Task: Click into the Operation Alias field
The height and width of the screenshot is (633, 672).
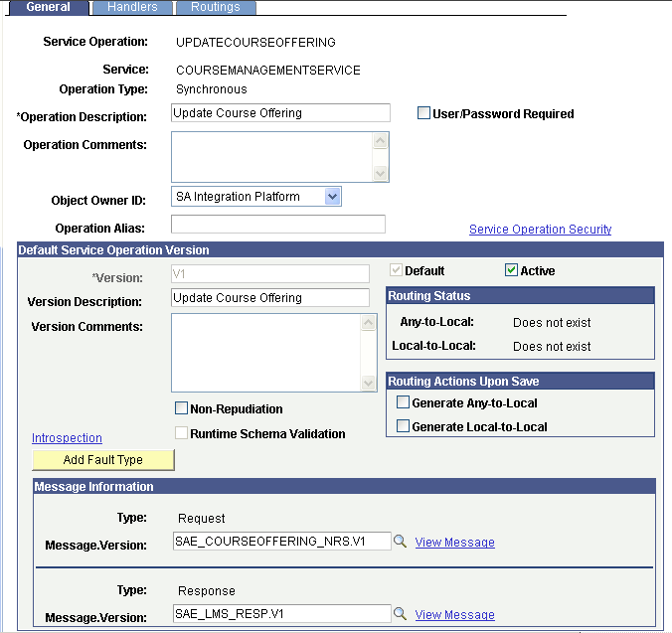Action: tap(278, 225)
